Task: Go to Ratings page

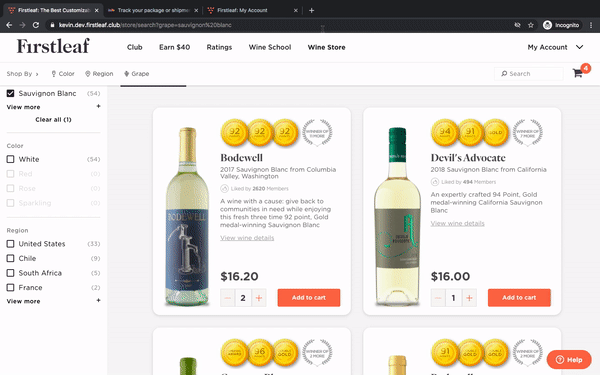Action: pyautogui.click(x=219, y=47)
